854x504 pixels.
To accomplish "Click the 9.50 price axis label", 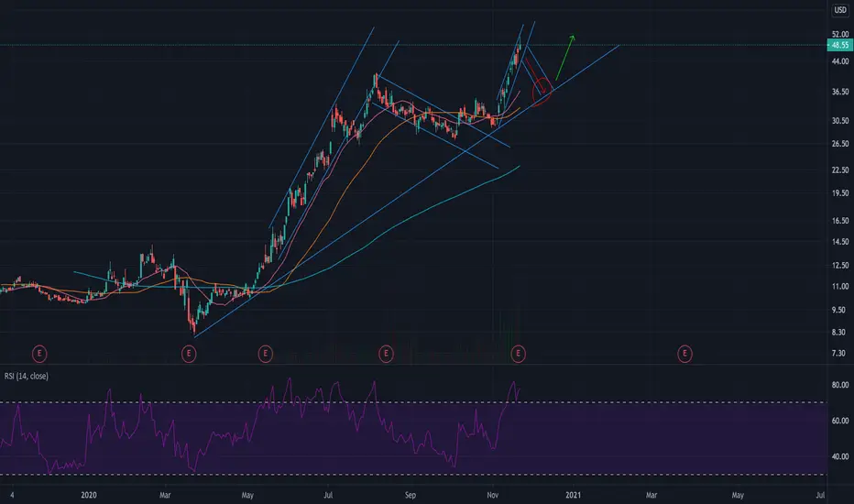I will click(840, 310).
